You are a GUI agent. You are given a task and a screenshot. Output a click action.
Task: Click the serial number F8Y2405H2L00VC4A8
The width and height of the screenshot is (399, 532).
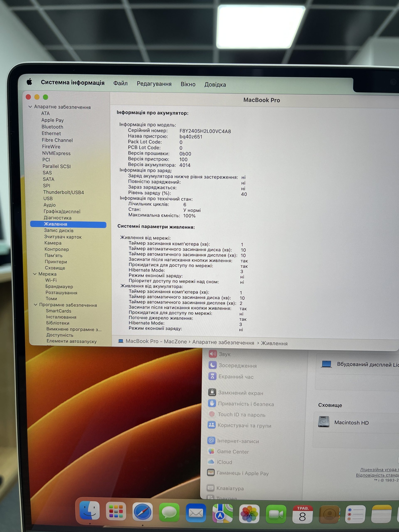coord(205,131)
